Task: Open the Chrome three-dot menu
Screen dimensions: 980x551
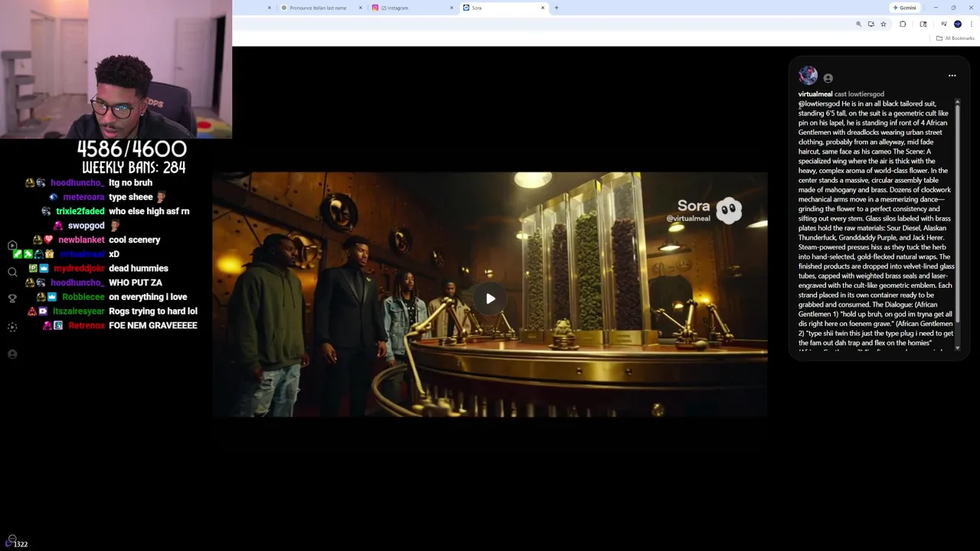Action: click(x=971, y=24)
